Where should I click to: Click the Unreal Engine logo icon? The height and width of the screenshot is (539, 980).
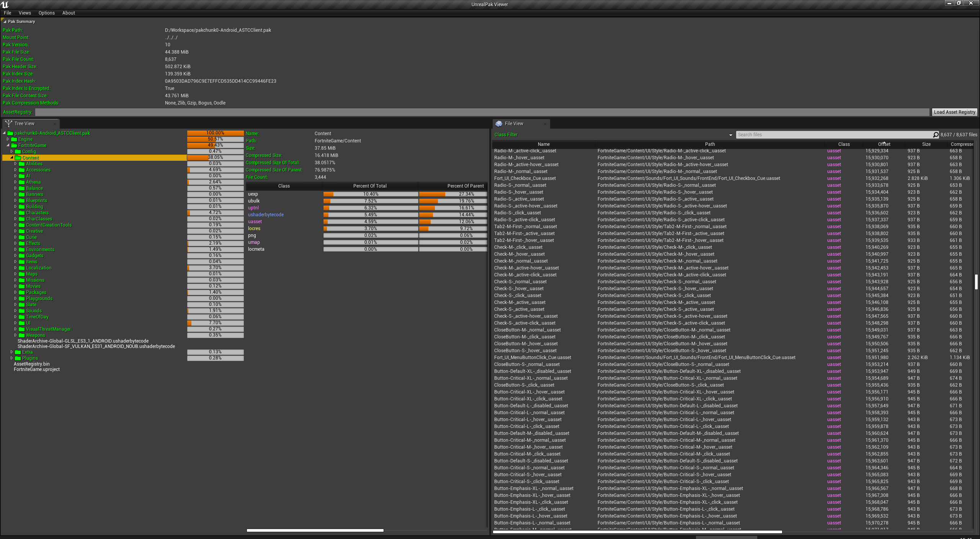5,4
